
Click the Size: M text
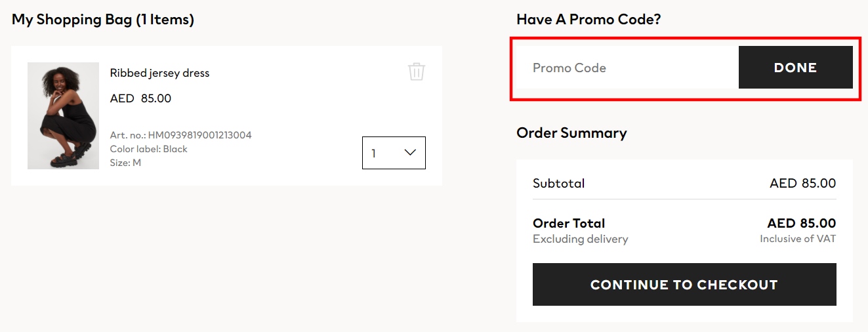click(125, 163)
